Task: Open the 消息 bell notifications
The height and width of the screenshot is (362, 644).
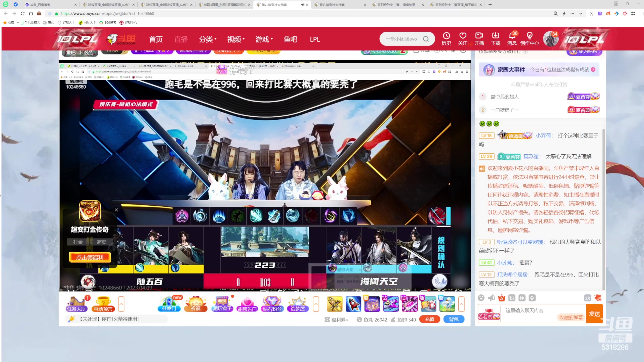Action: click(x=512, y=39)
